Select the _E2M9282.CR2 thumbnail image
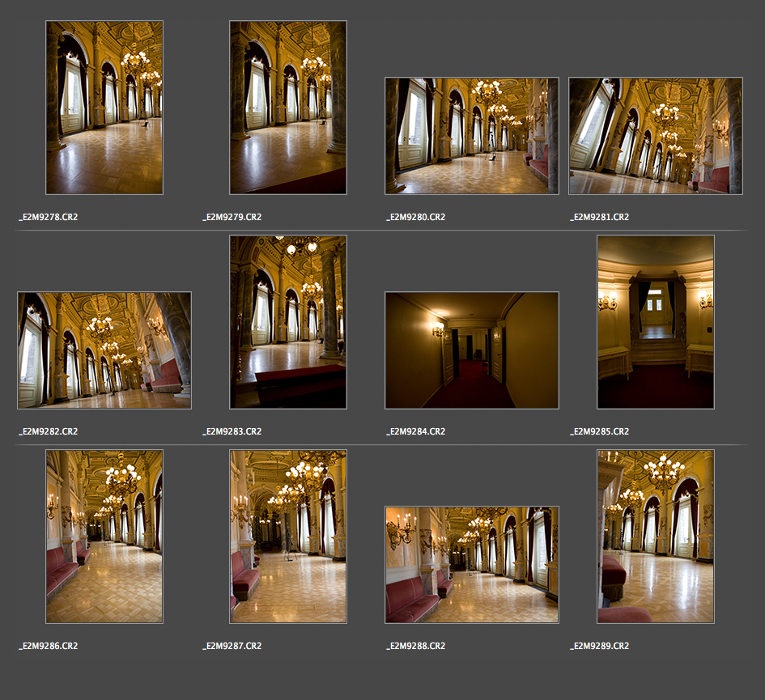The height and width of the screenshot is (700, 765). 104,350
